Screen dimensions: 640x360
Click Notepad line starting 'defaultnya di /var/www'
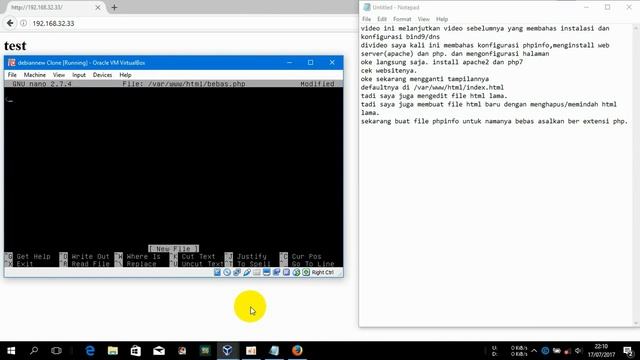click(x=432, y=87)
